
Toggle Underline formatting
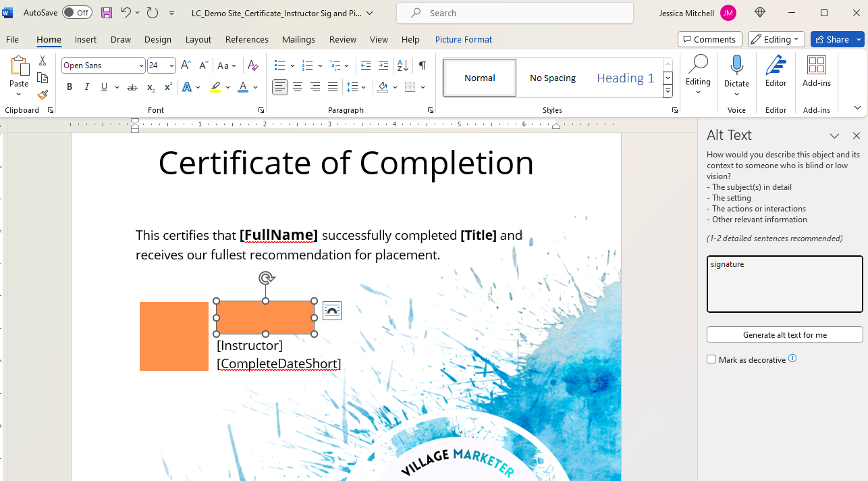coord(104,87)
